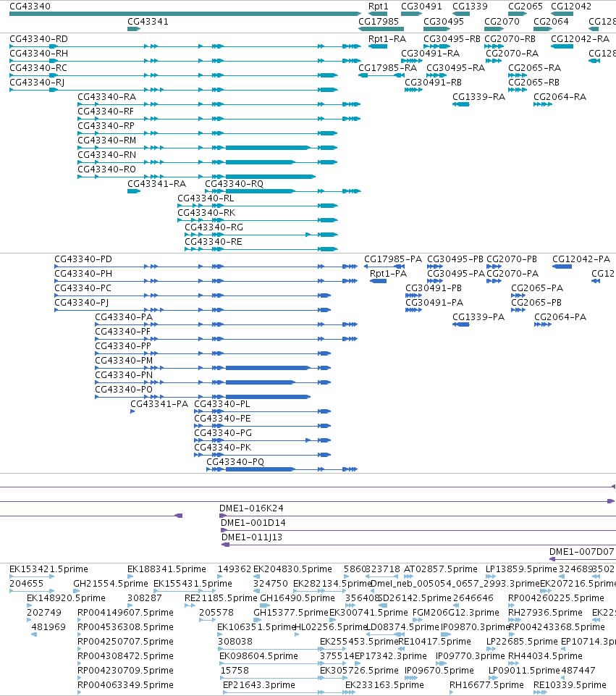Select transcript CG43340-RK label
The height and width of the screenshot is (696, 616).
point(206,213)
